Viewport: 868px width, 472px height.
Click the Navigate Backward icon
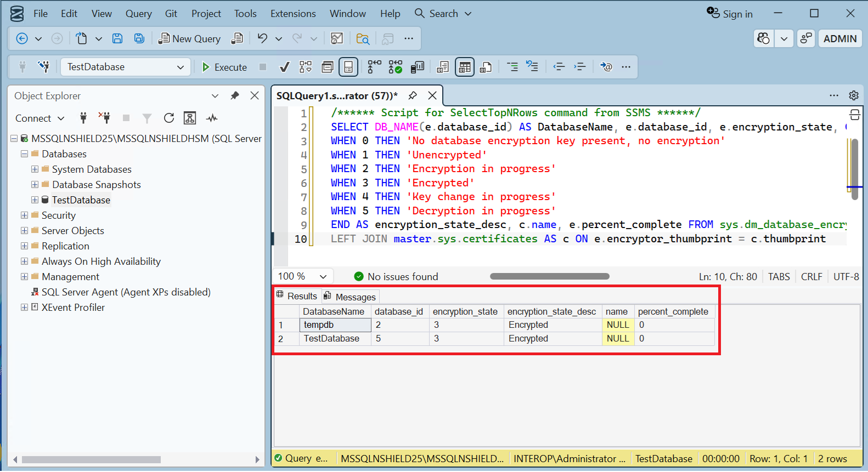22,38
